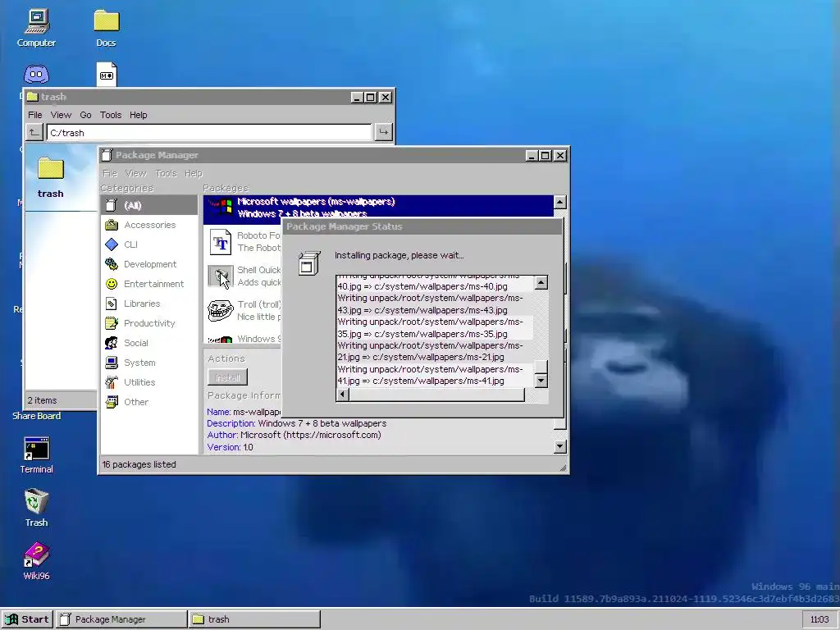This screenshot has height=630, width=840.
Task: Select the Utilities category
Action: tap(149, 382)
